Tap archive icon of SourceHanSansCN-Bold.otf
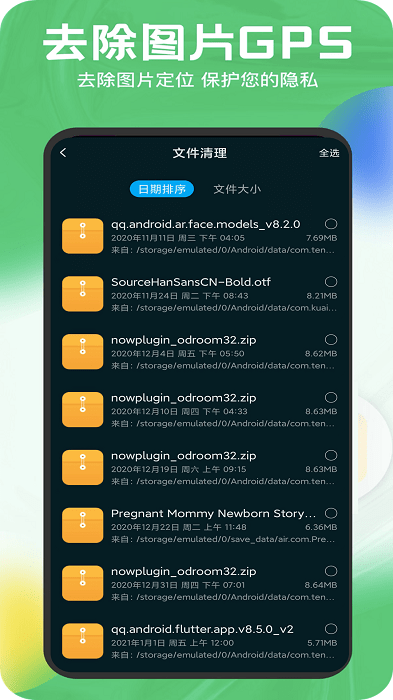393x700 pixels. coord(83,294)
